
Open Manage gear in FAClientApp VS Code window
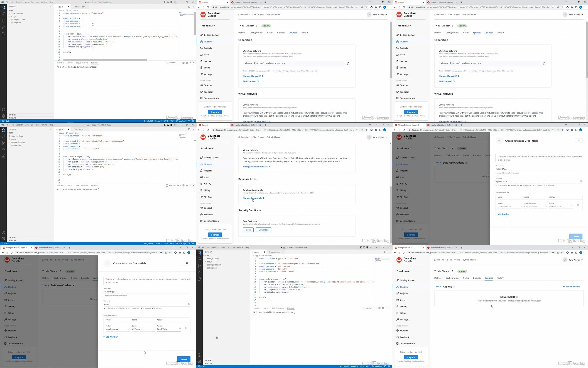[x=199, y=361]
